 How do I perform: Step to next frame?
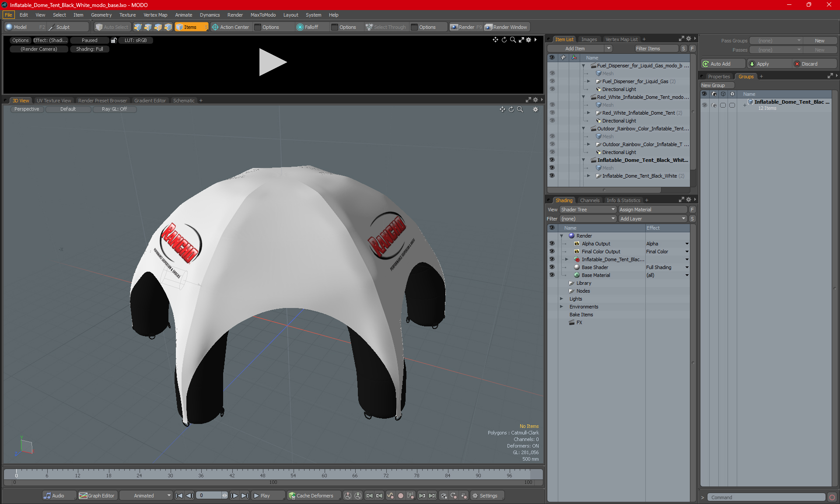coord(234,496)
